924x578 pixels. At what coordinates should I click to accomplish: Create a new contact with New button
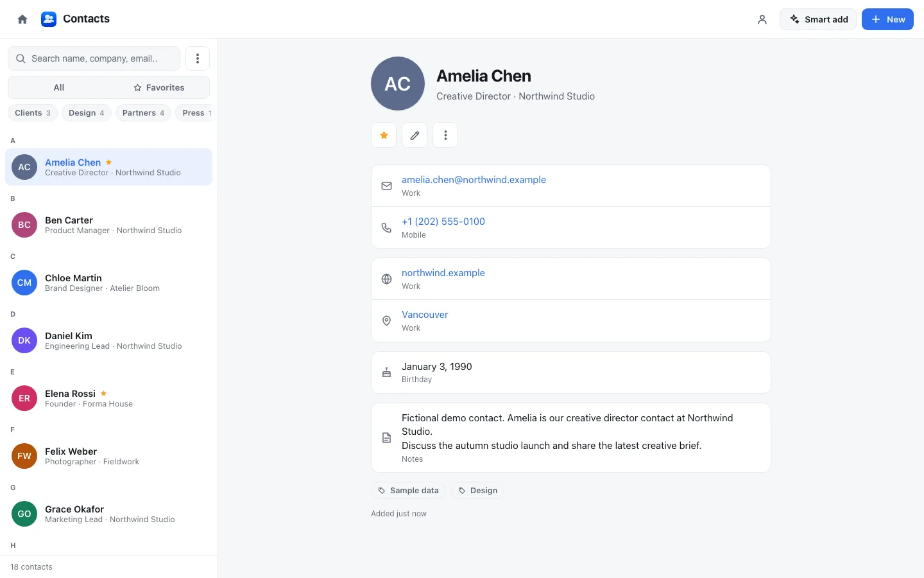coord(887,19)
